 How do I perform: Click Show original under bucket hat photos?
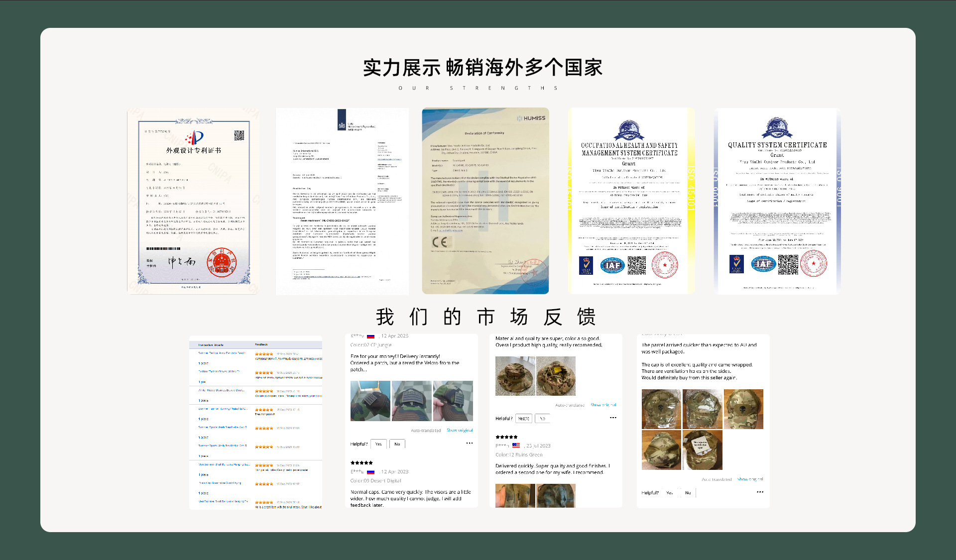pyautogui.click(x=603, y=405)
